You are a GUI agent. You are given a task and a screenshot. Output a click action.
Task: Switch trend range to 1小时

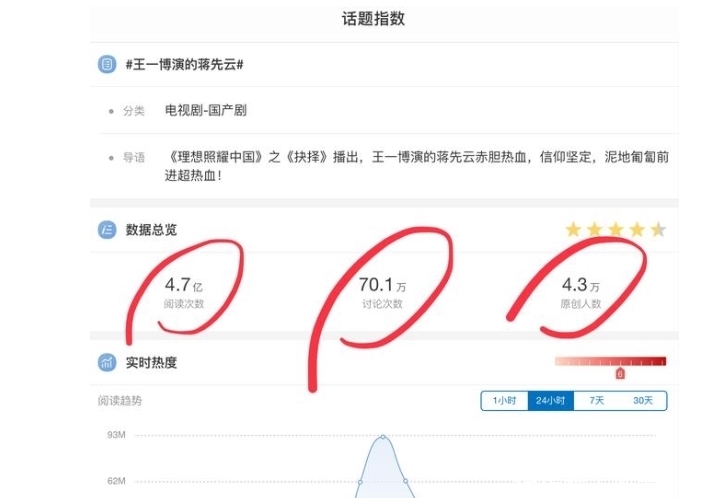[504, 401]
